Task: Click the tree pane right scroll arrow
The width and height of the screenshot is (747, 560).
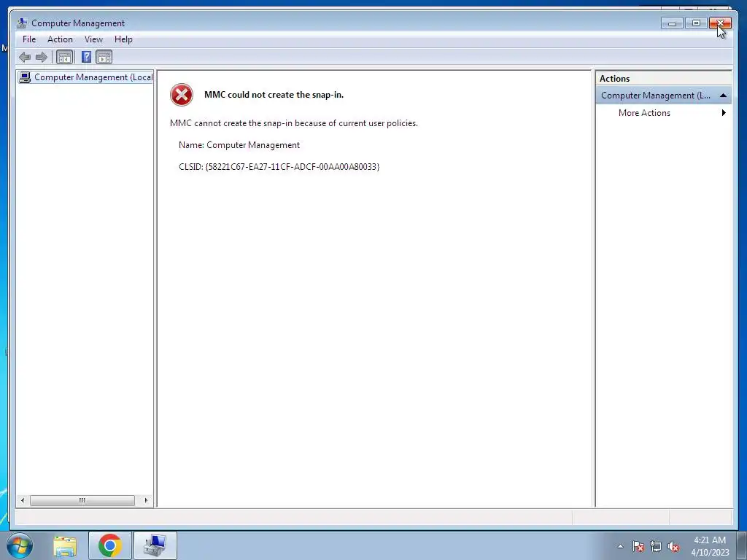Action: (x=146, y=500)
